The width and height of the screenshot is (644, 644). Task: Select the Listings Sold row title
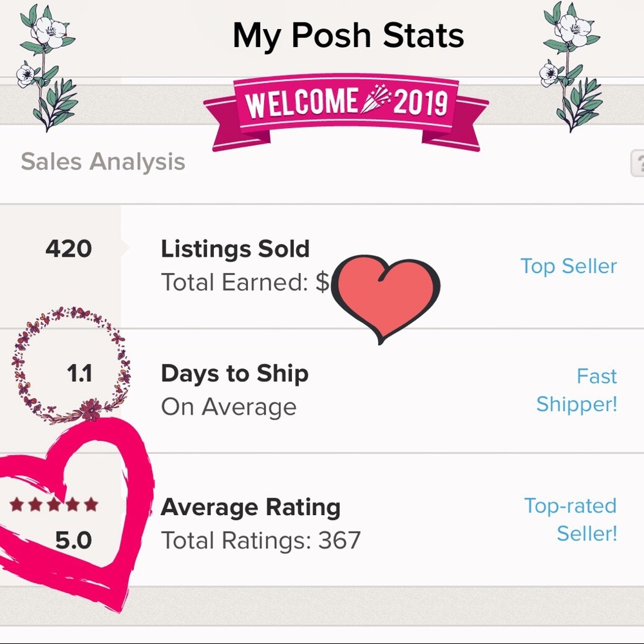tap(235, 249)
